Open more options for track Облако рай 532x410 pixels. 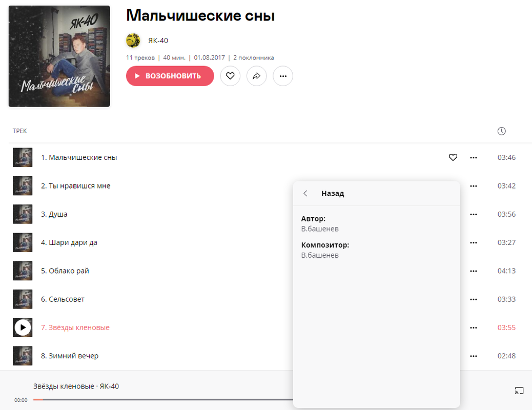(x=474, y=271)
